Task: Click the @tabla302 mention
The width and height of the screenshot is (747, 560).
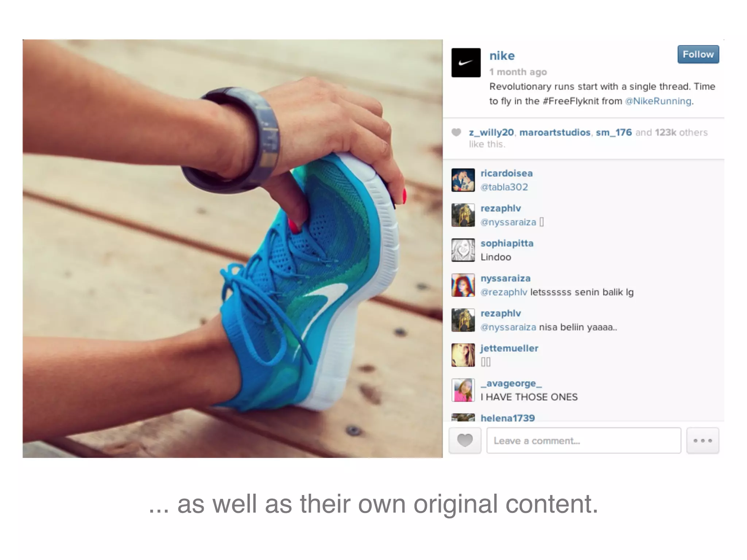Action: (504, 187)
